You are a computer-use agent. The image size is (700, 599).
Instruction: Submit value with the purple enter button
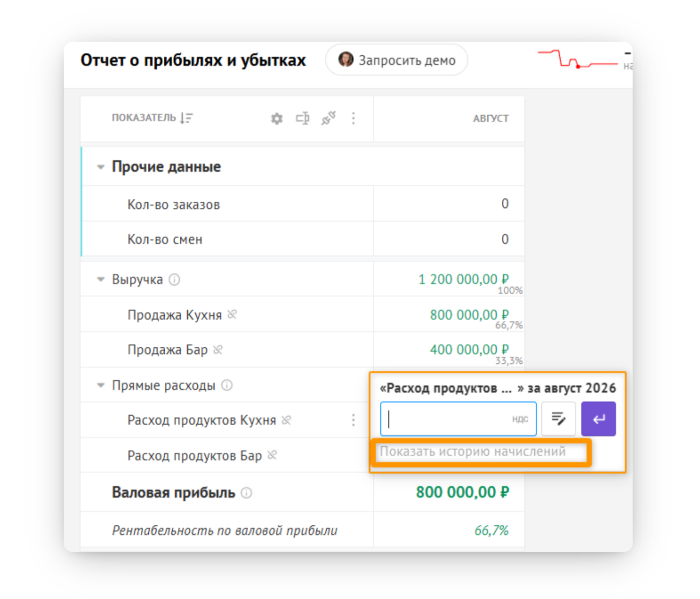(x=599, y=419)
